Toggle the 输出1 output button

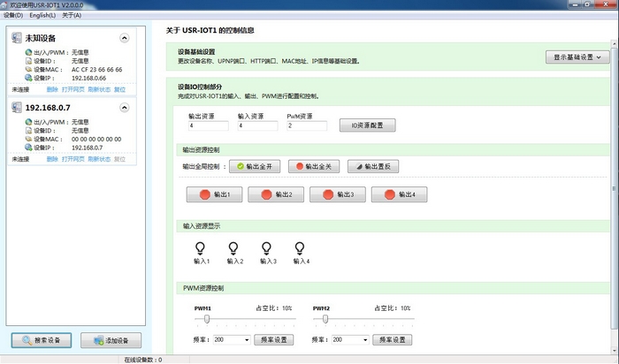coord(214,194)
